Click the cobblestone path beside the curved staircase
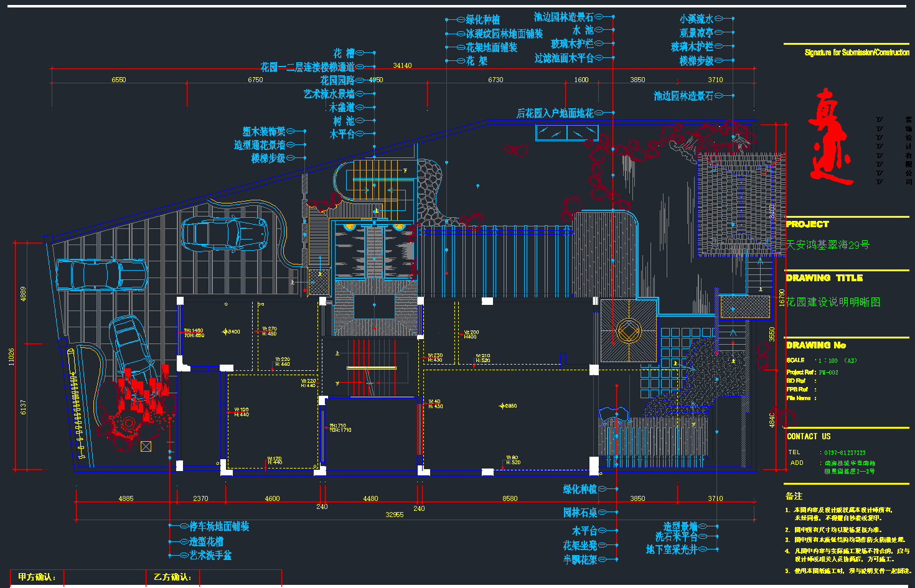Image resolution: width=915 pixels, height=588 pixels. pos(429,190)
